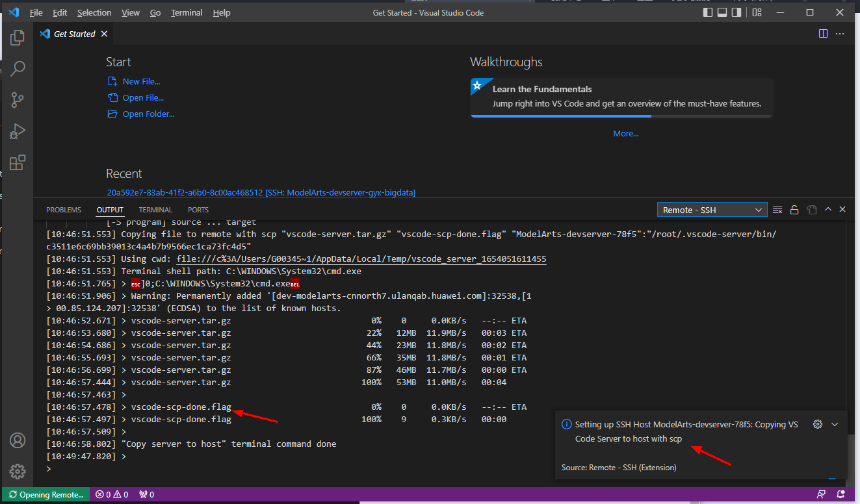Screen dimensions: 860x504
Task: Click the "Source: Remote - SSH (Extension)" text
Action: (619, 468)
